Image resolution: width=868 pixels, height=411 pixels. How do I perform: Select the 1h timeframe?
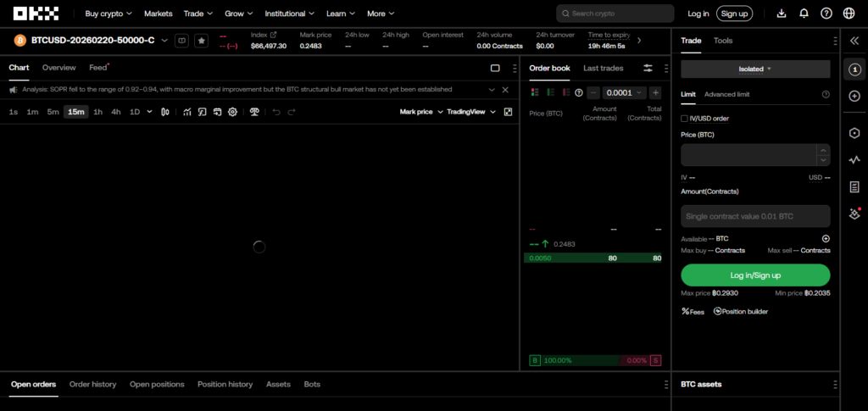pyautogui.click(x=98, y=112)
